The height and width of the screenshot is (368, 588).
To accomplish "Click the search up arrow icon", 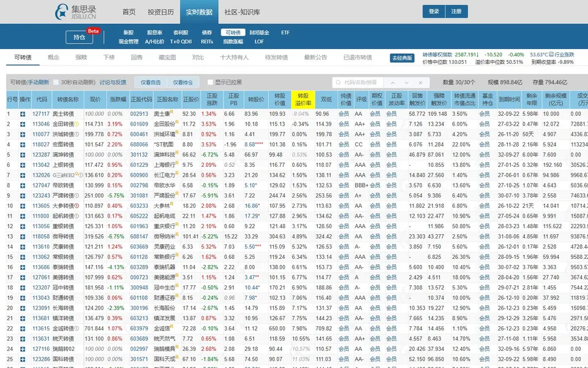I will click(393, 83).
